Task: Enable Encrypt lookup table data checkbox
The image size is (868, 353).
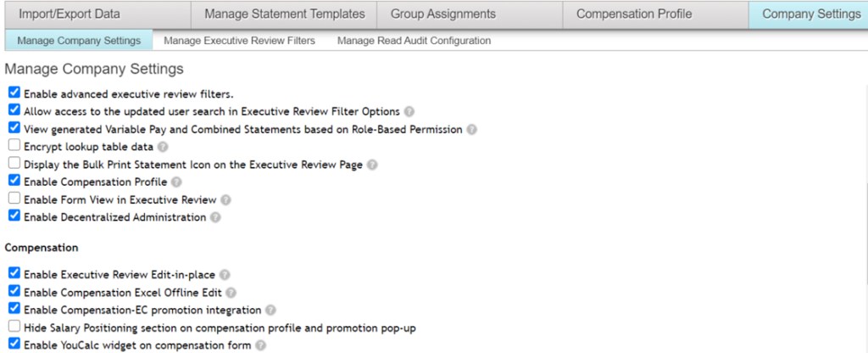Action: [x=14, y=146]
